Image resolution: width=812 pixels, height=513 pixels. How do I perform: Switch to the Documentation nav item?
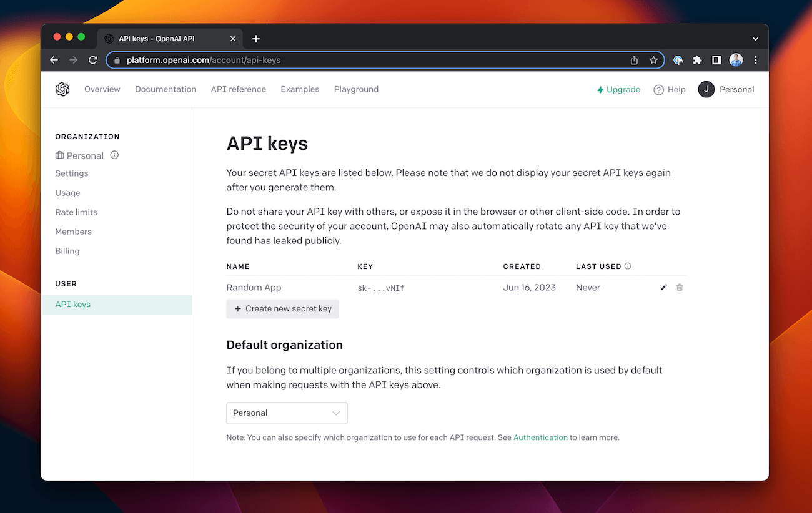pyautogui.click(x=165, y=89)
